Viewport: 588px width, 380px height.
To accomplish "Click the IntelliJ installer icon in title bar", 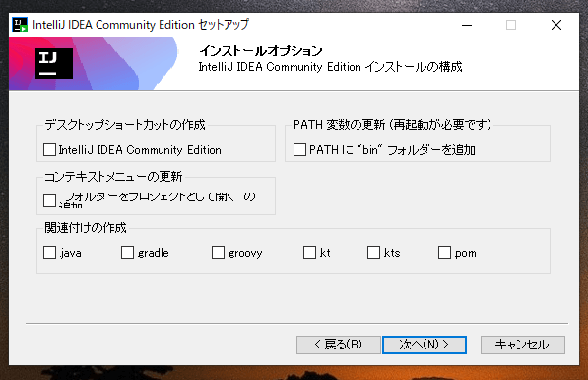I will [20, 25].
